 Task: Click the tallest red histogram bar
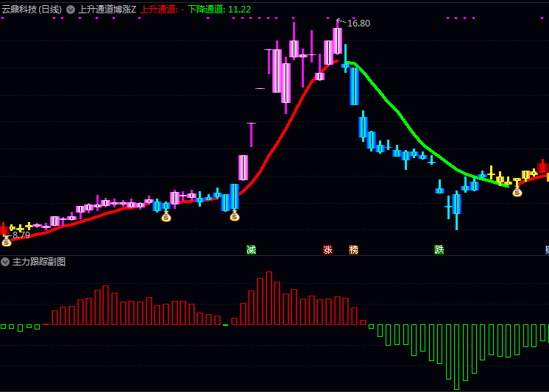[269, 298]
